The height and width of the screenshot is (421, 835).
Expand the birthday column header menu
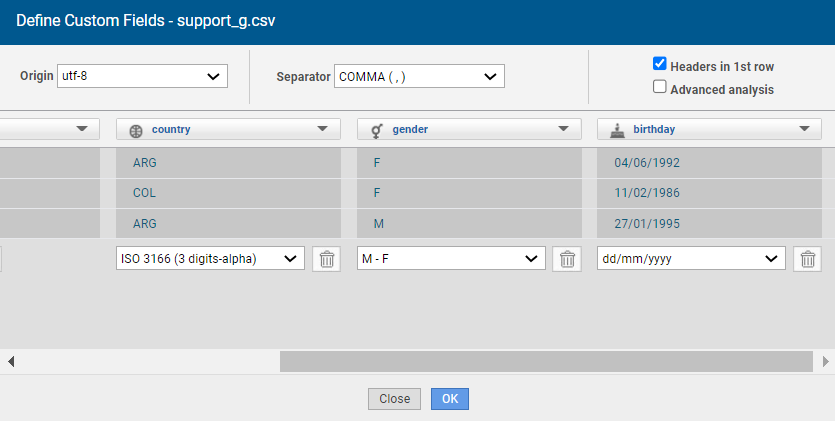click(804, 129)
